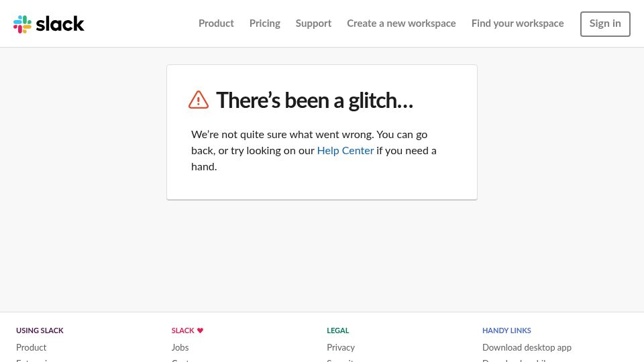Open the Product link in the footer

pos(32,347)
